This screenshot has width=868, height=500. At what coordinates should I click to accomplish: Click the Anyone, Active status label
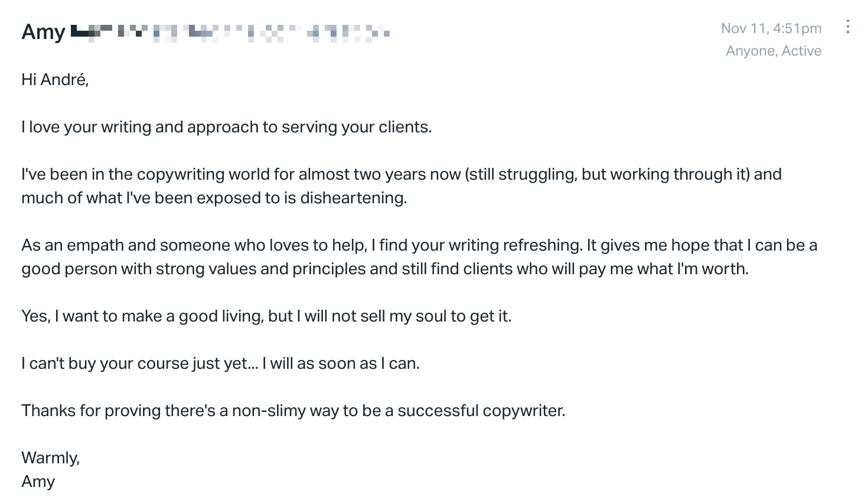click(x=774, y=51)
